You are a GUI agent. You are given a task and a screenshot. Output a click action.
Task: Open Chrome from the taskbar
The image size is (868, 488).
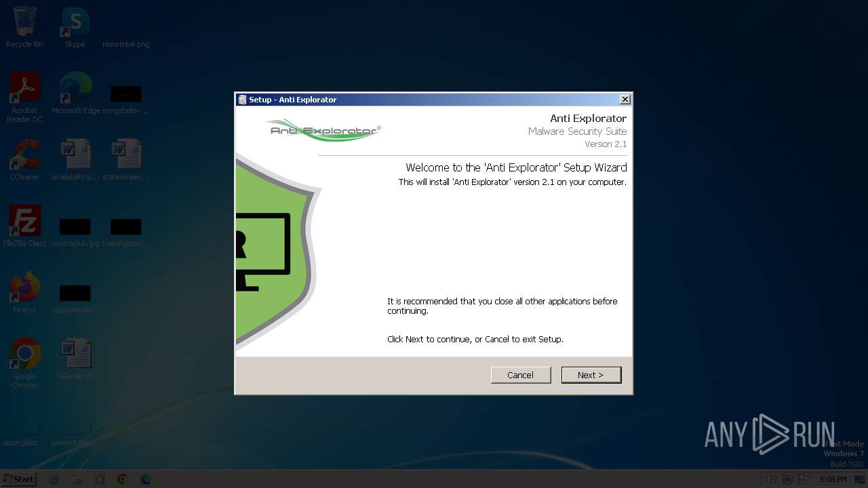[123, 479]
